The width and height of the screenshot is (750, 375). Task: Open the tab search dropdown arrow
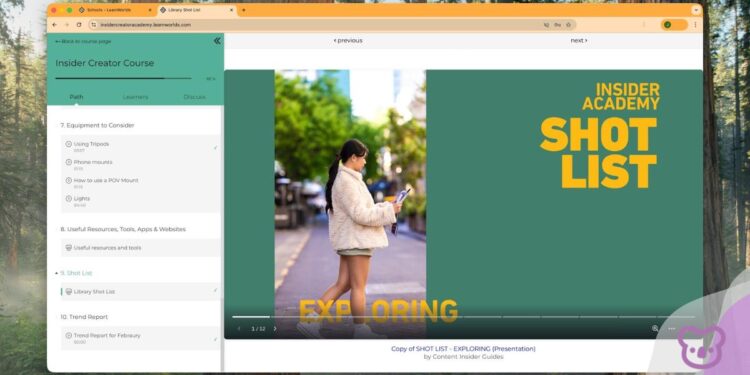(x=695, y=10)
